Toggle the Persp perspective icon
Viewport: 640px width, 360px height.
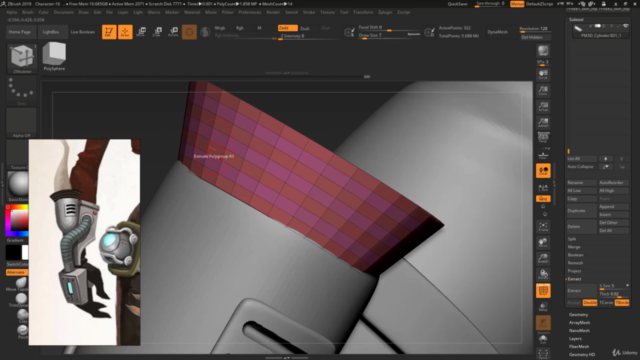tap(543, 138)
